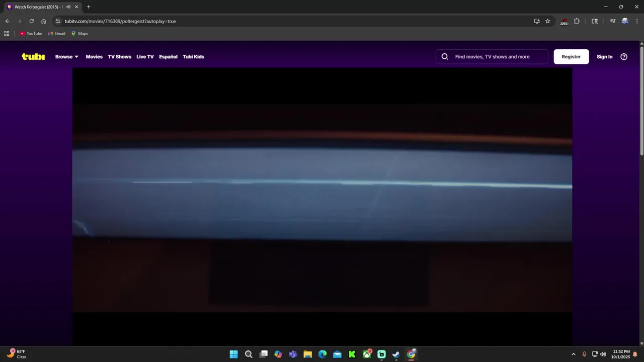View site information icon in address bar
This screenshot has width=644, height=362.
point(58,21)
